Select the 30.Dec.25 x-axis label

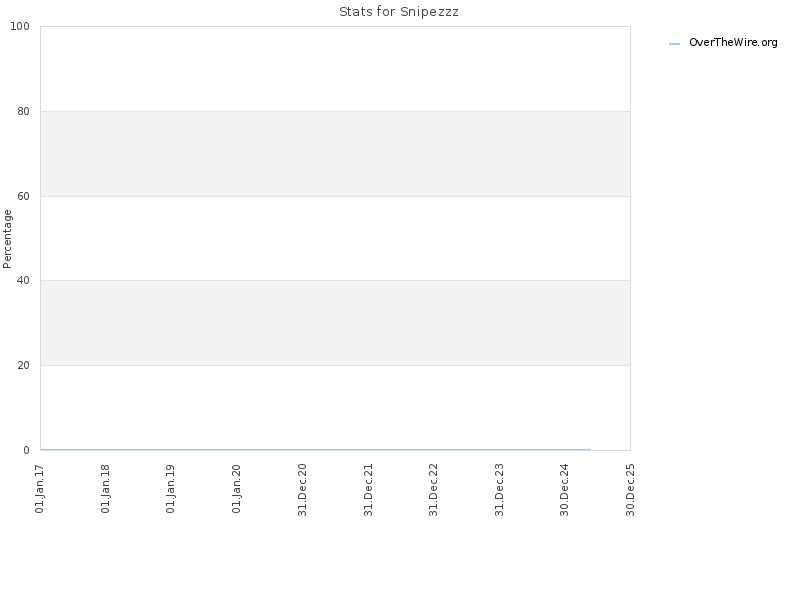pyautogui.click(x=630, y=490)
